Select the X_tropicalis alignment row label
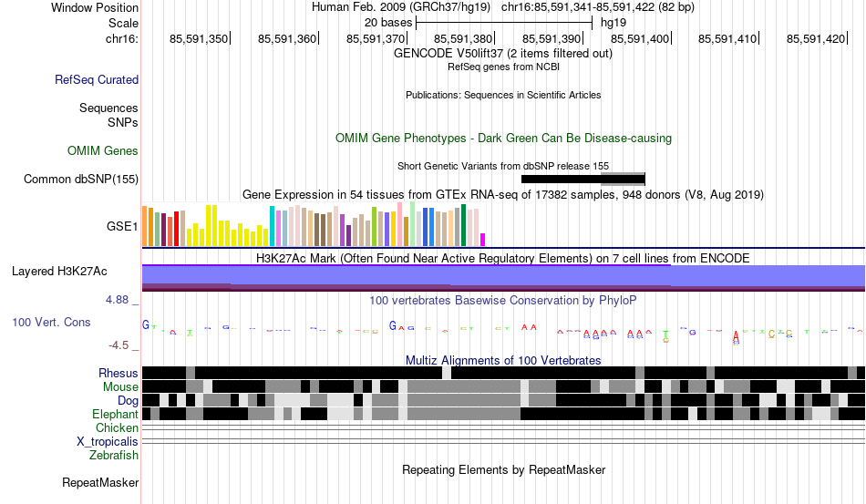 pos(108,442)
